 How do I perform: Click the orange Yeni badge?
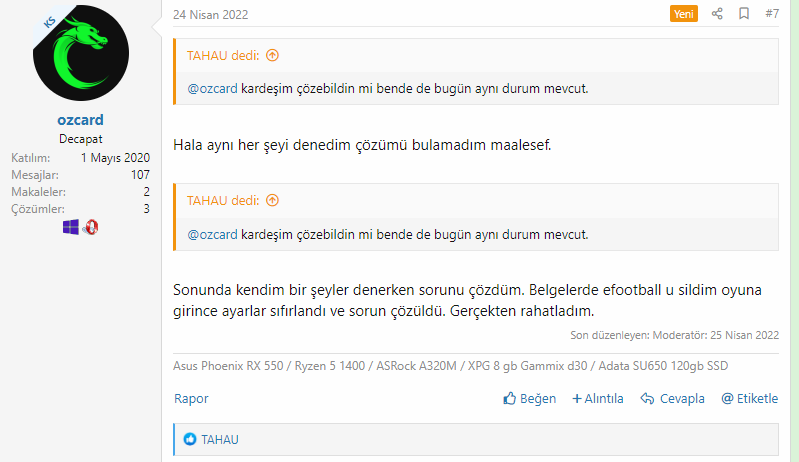point(684,14)
